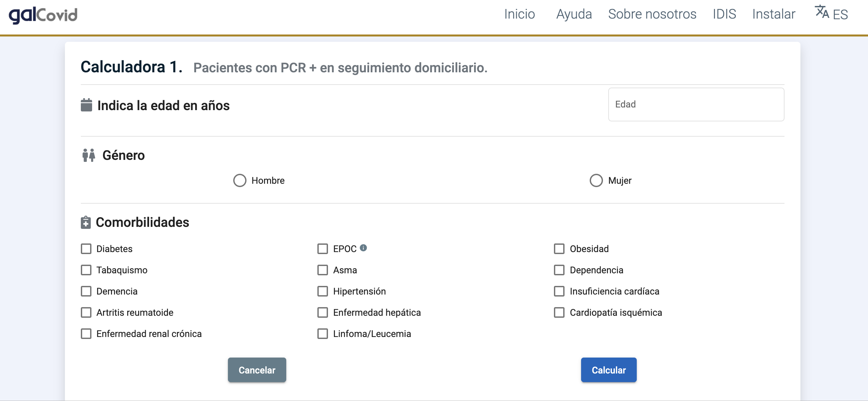
Task: Click the language translate icon
Action: (x=822, y=12)
